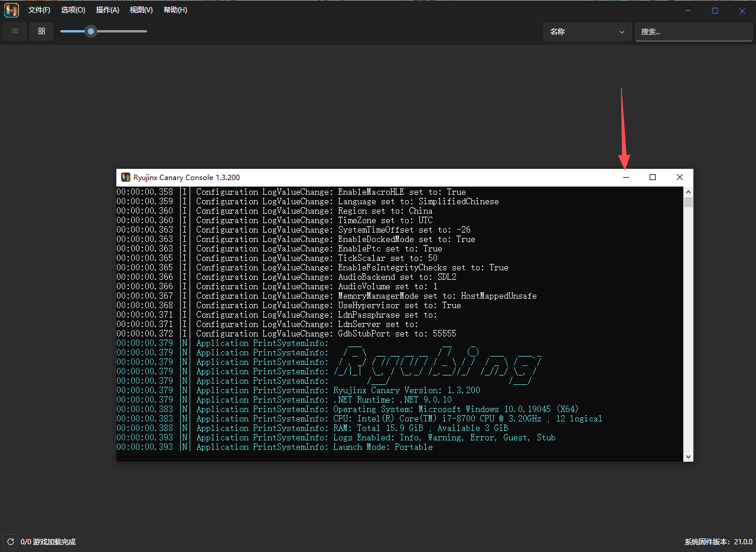Close the Ryujinx Canary Console window
The image size is (756, 552).
[x=679, y=178]
